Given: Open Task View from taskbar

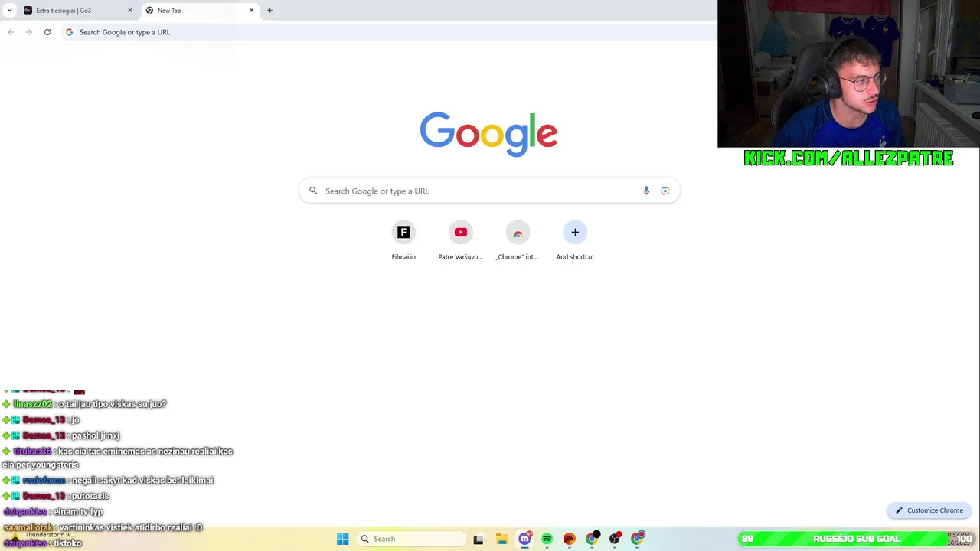Looking at the screenshot, I should [x=479, y=539].
